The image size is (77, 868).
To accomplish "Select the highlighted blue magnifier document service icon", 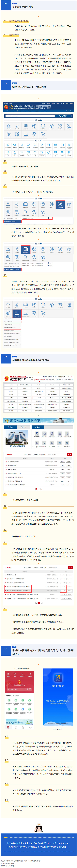I will coord(17,314).
